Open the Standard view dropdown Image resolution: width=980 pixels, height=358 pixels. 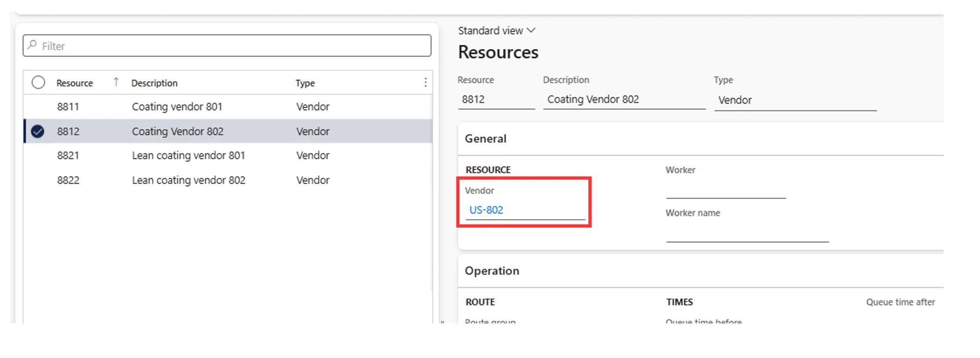(x=496, y=31)
